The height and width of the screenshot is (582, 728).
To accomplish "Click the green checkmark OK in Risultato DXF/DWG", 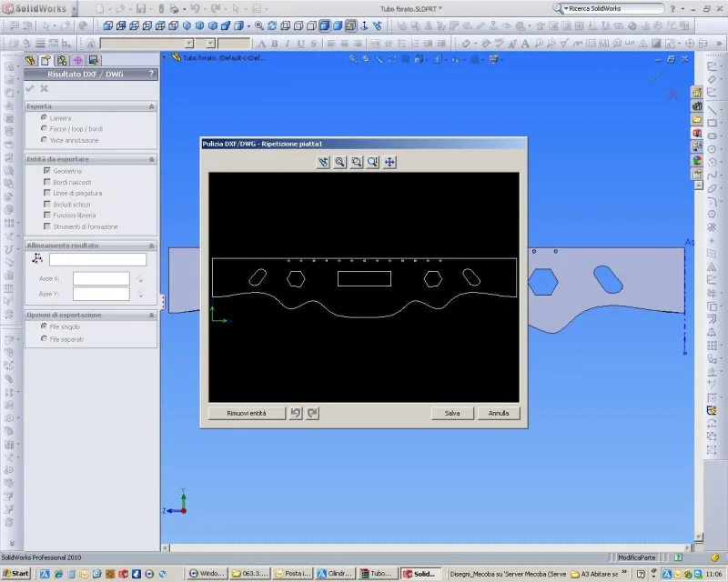I will [x=30, y=88].
